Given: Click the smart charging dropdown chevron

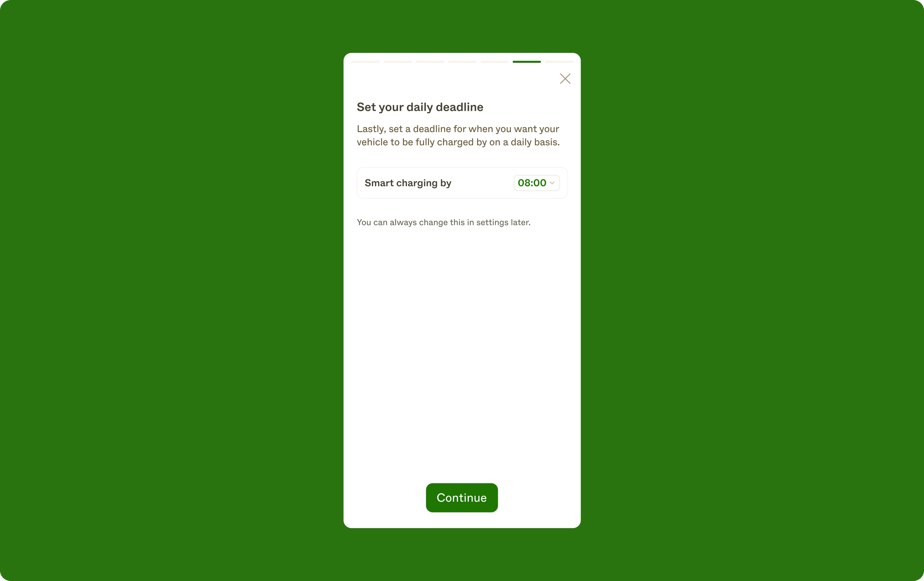Looking at the screenshot, I should point(552,183).
